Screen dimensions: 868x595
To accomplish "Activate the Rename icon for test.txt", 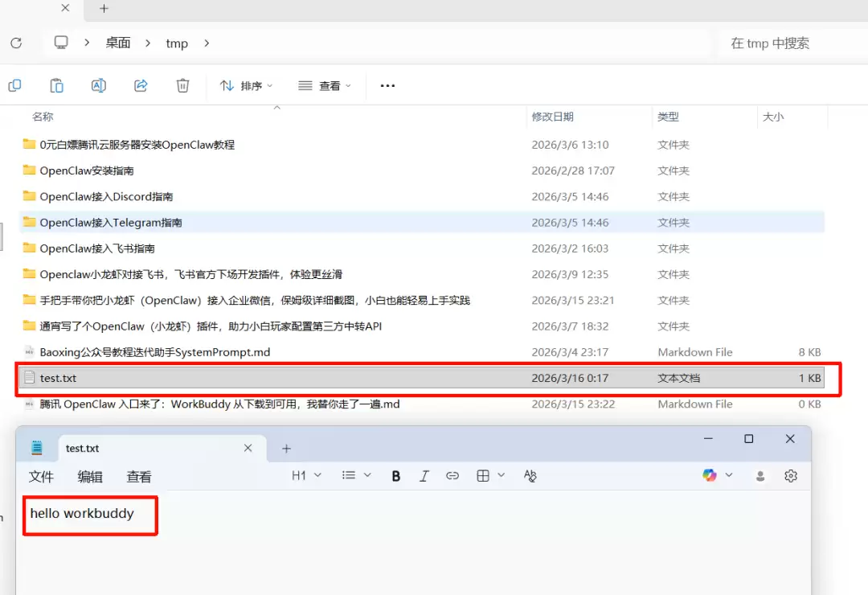I will 98,84.
